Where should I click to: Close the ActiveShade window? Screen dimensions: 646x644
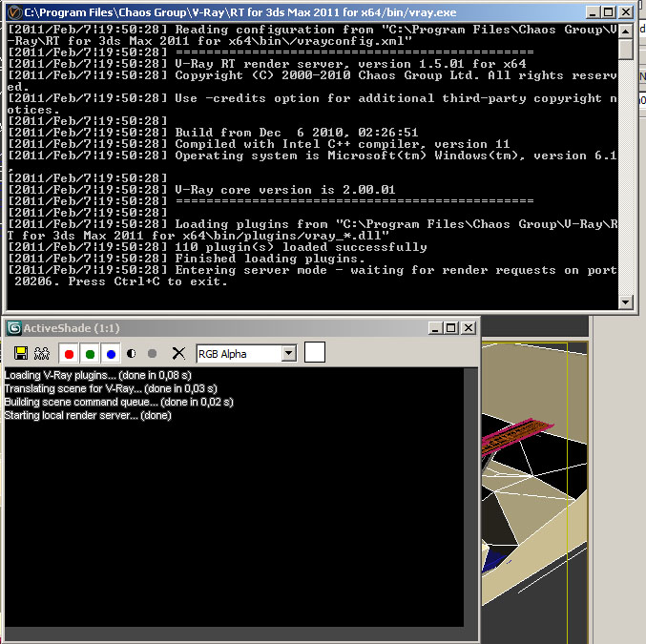coord(469,328)
